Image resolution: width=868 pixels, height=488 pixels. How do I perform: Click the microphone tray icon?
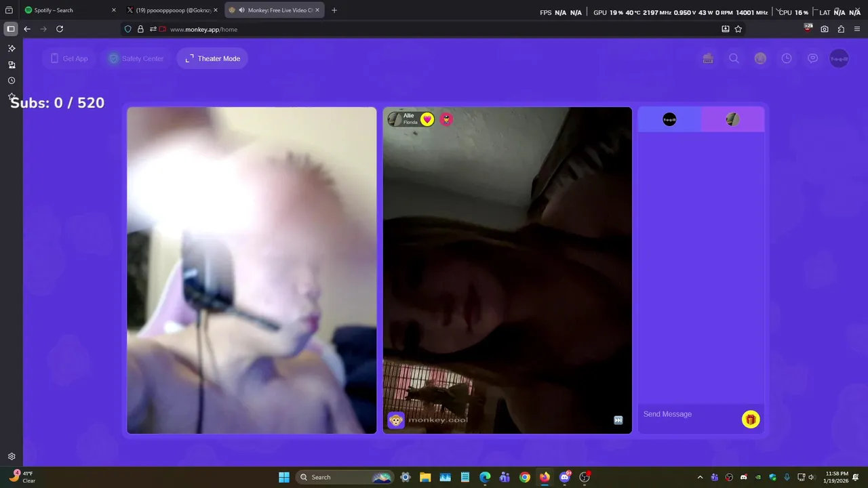pos(787,477)
